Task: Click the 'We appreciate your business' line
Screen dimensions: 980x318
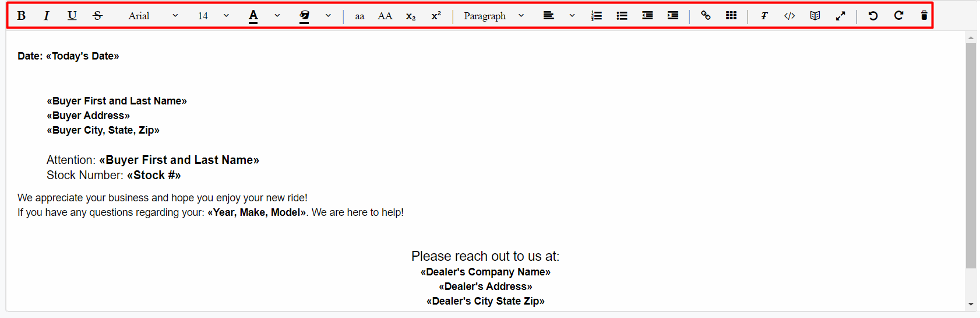Action: [163, 198]
